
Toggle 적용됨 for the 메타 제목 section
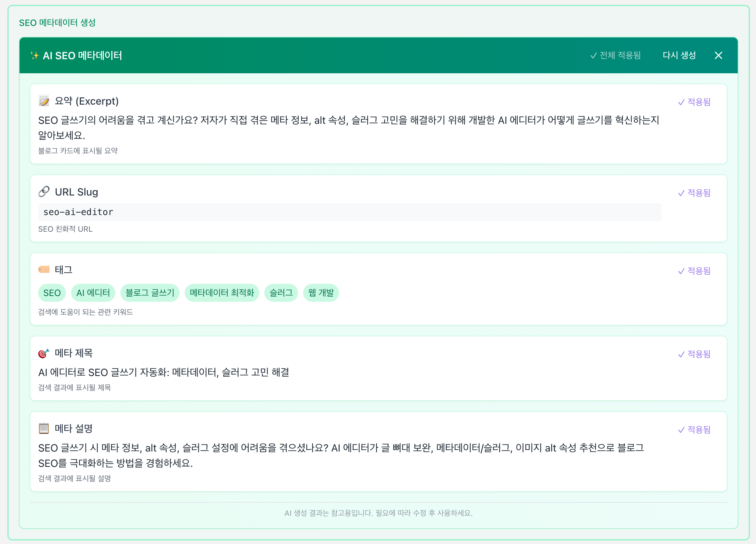tap(694, 354)
